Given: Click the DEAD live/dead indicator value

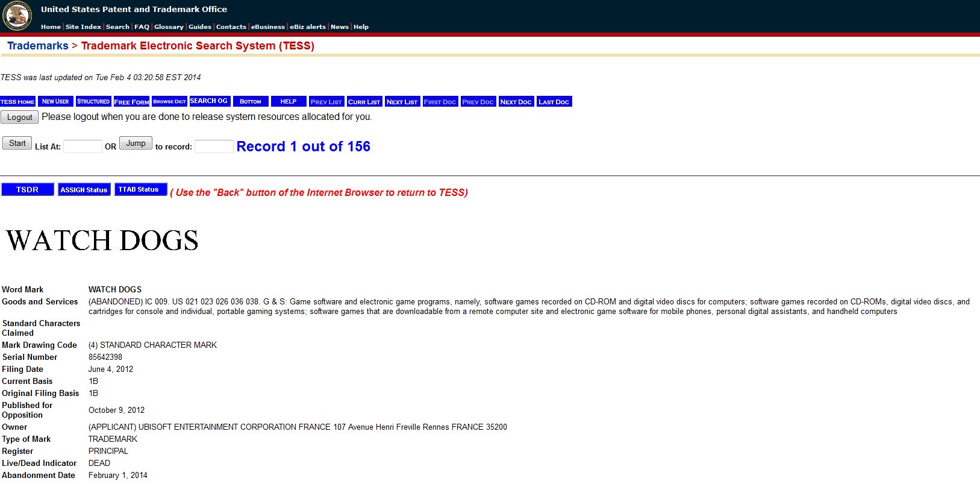Looking at the screenshot, I should 99,463.
